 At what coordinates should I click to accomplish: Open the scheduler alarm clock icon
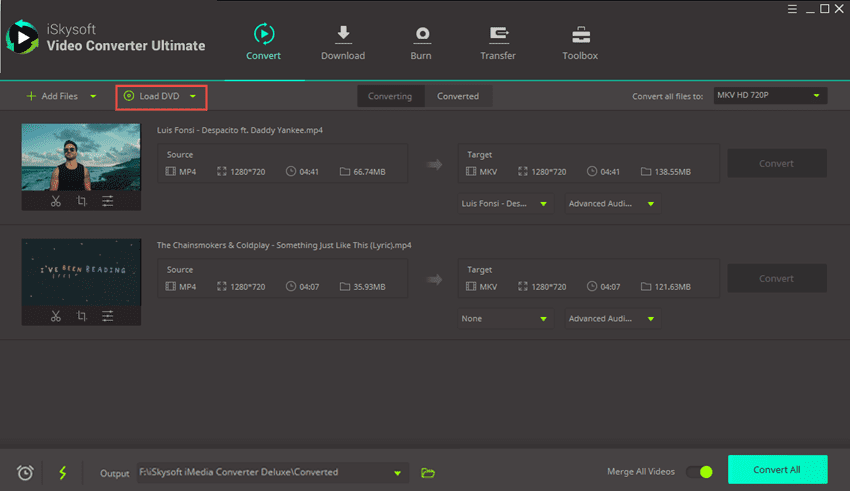click(25, 472)
